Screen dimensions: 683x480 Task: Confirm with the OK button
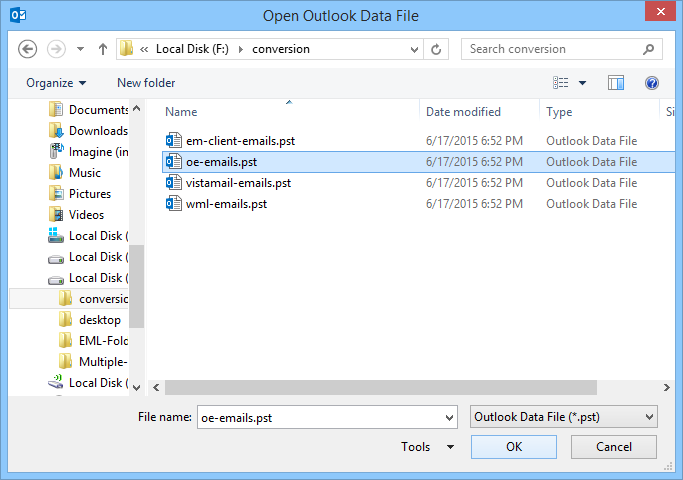[x=514, y=447]
